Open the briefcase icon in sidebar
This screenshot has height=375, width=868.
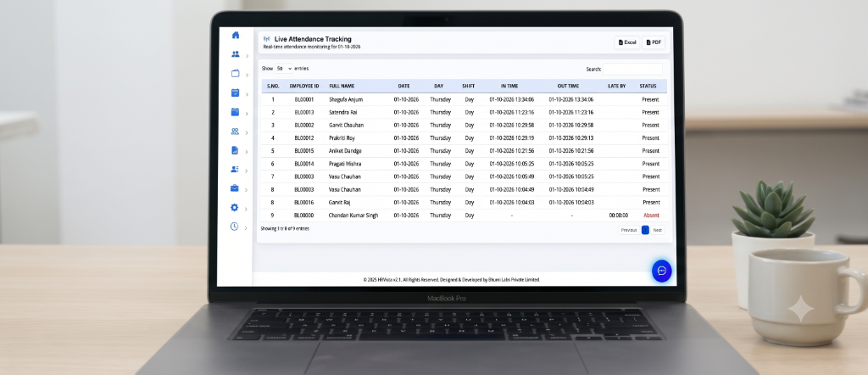235,188
